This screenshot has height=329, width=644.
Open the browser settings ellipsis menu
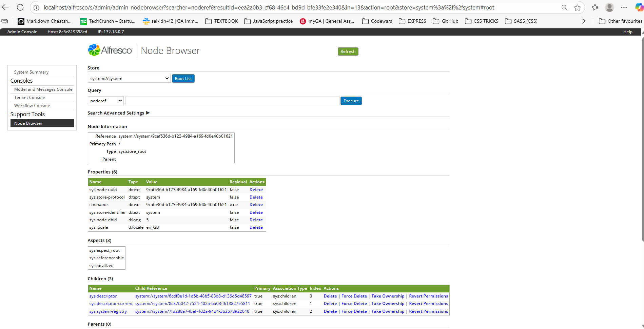click(x=624, y=7)
